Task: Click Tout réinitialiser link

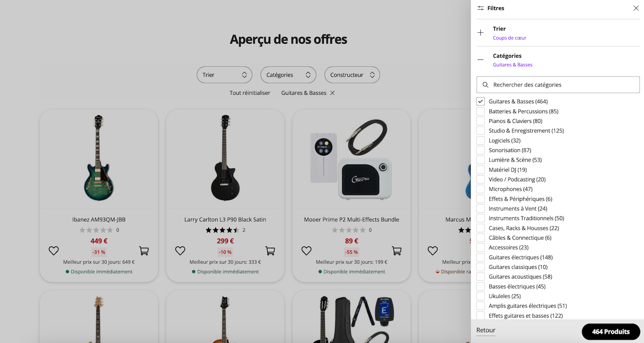Action: pos(250,93)
